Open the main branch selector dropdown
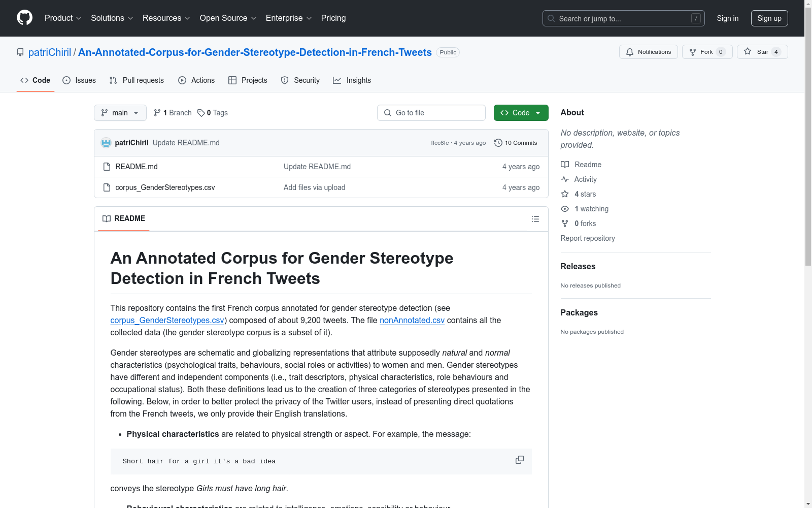Screen dimensions: 812x508 click(x=120, y=113)
